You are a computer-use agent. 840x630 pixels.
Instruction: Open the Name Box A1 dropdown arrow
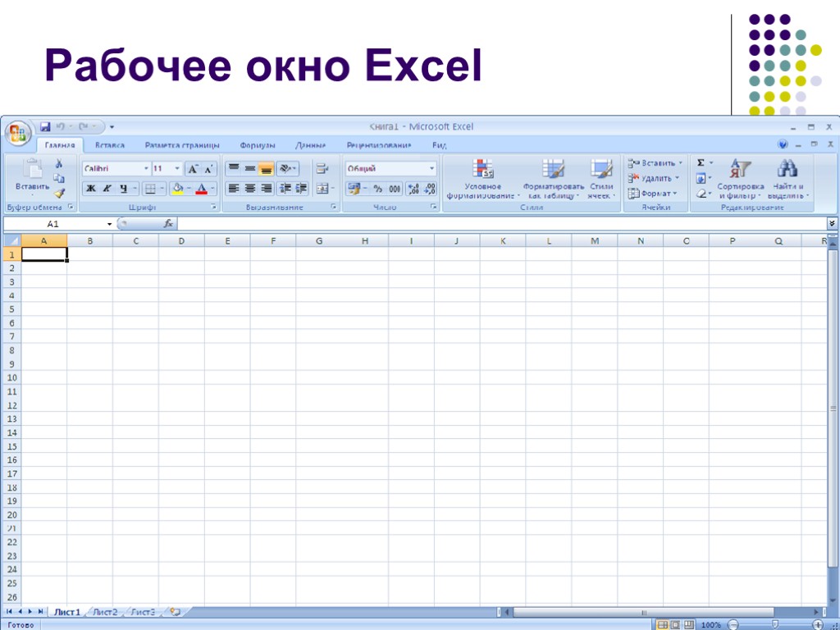(x=109, y=224)
